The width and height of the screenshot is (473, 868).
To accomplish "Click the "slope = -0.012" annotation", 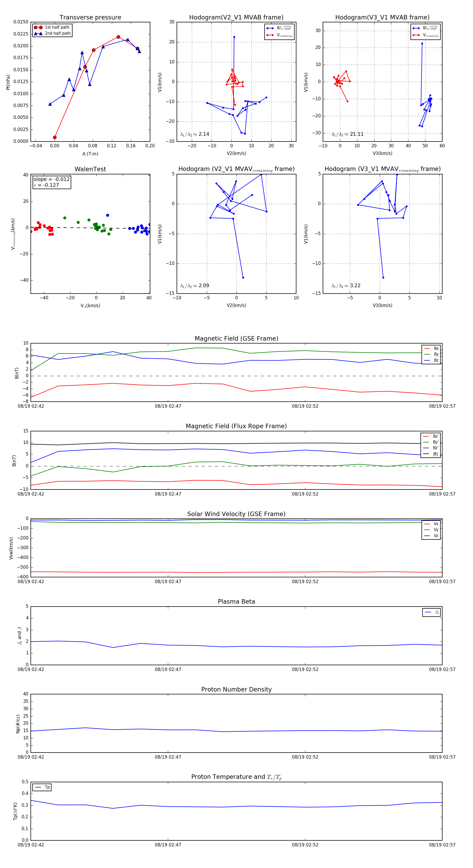I will pos(52,179).
